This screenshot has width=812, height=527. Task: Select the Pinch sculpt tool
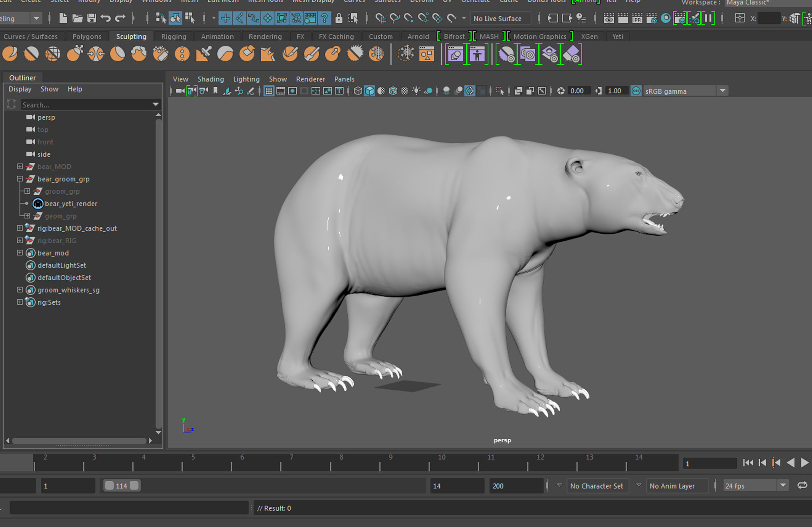pyautogui.click(x=96, y=54)
